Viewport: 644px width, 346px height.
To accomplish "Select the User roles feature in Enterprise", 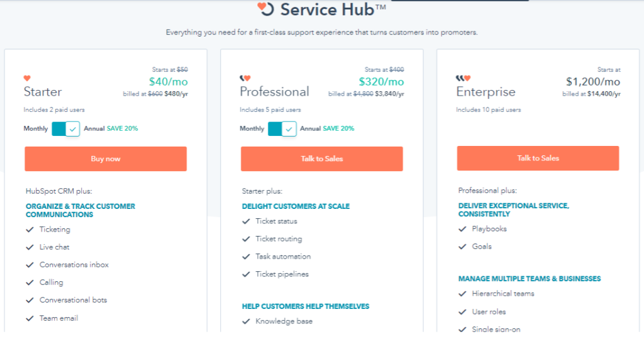I will tap(489, 312).
